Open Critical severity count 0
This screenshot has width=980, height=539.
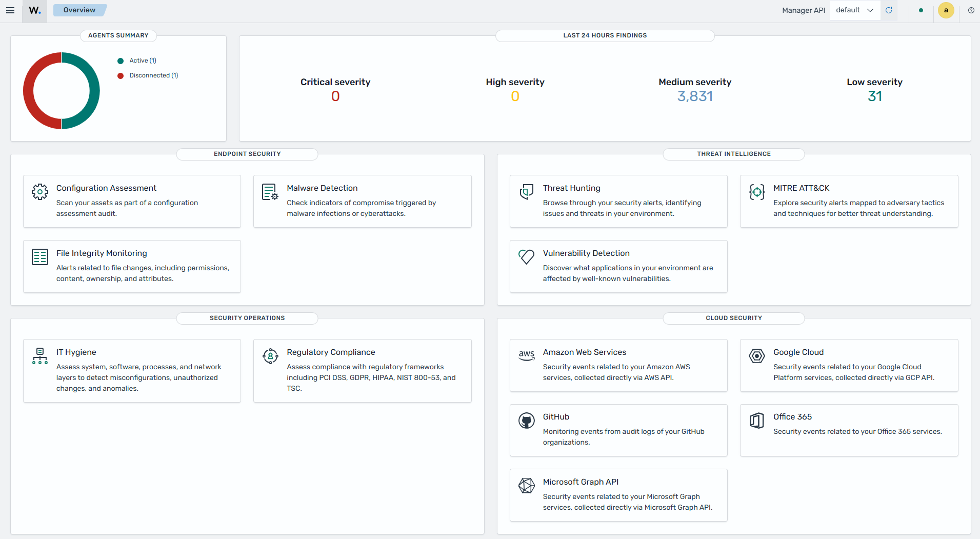335,96
